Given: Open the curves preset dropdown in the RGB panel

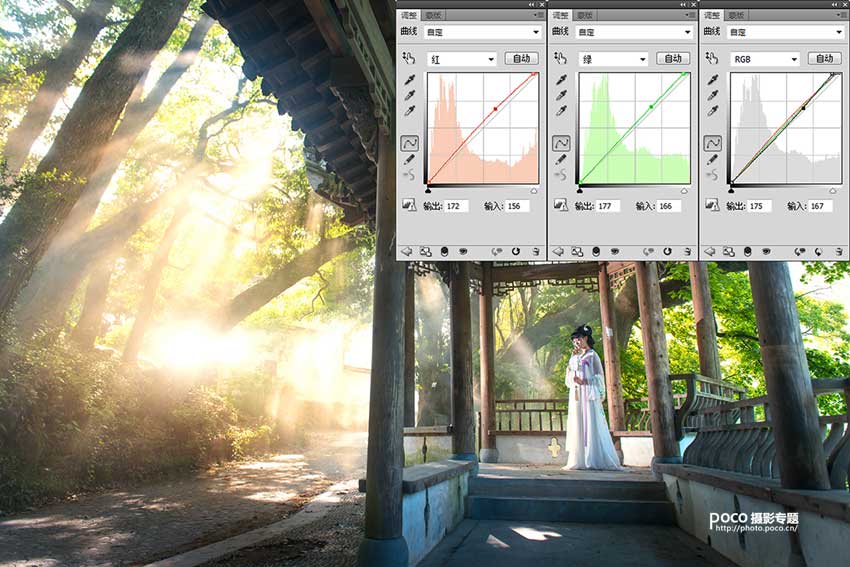Looking at the screenshot, I should pos(785,33).
